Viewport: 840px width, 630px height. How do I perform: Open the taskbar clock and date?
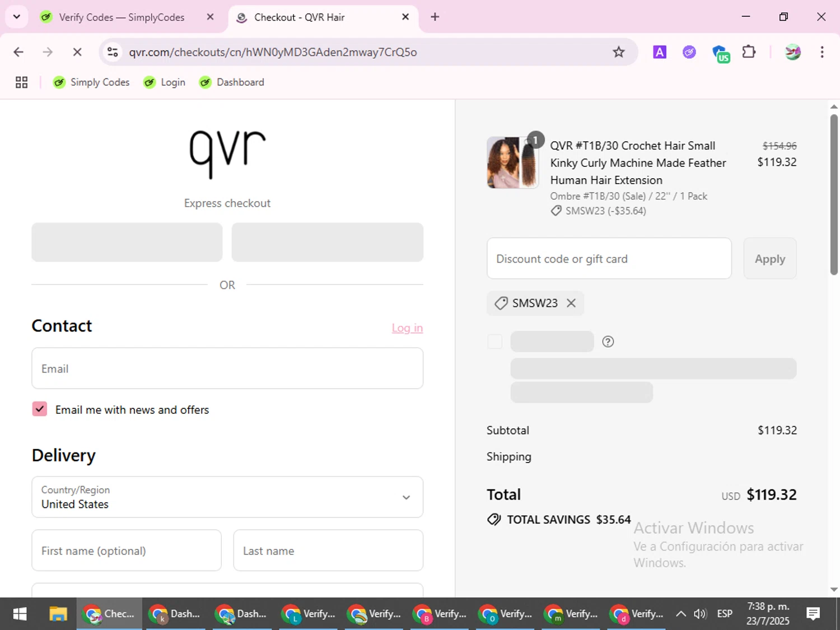[x=768, y=614]
